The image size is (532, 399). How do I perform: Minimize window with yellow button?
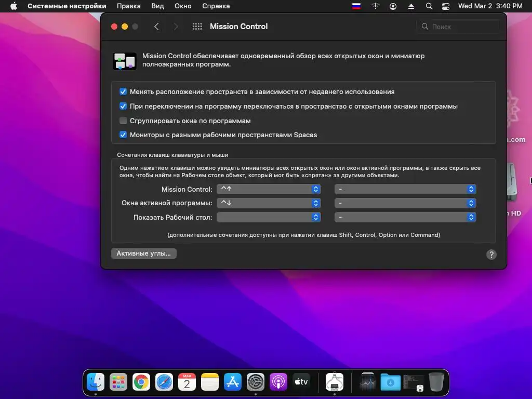(x=125, y=26)
